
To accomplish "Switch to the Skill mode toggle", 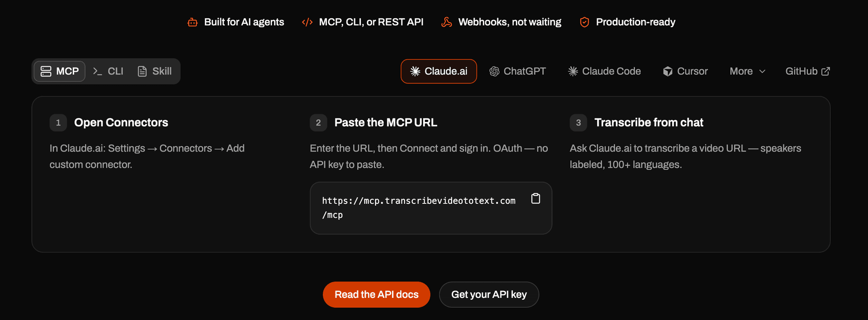I will (155, 71).
